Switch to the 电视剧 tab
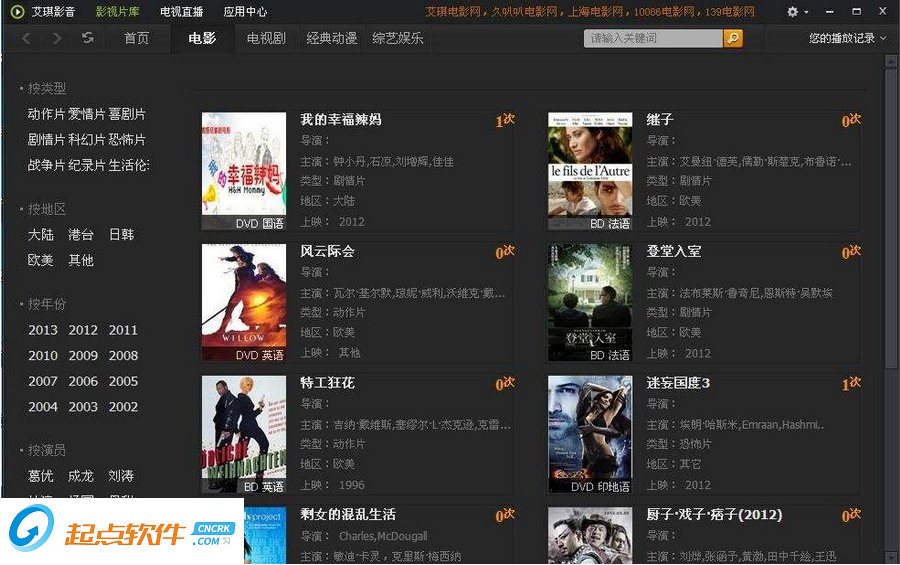Image resolution: width=900 pixels, height=565 pixels. (266, 38)
